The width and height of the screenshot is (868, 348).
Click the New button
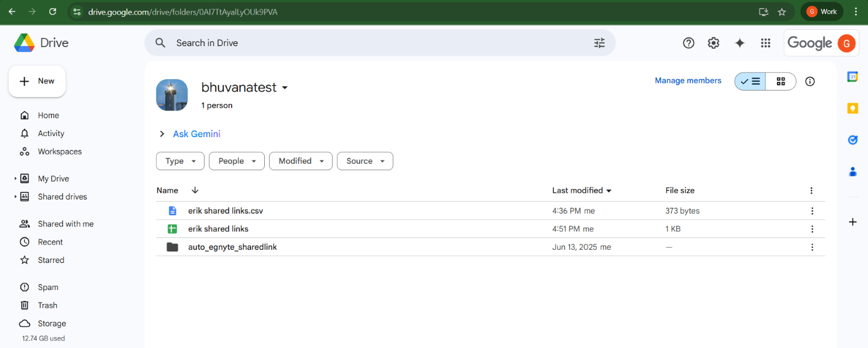point(37,81)
